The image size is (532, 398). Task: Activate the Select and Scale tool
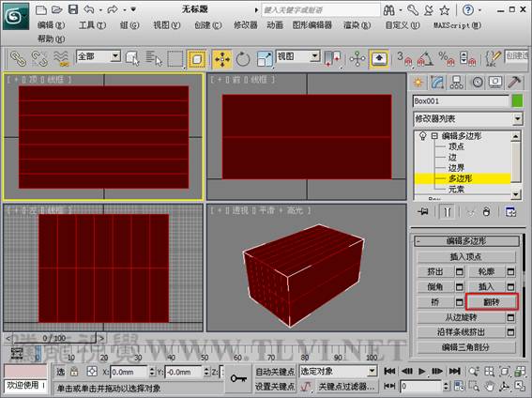click(265, 59)
